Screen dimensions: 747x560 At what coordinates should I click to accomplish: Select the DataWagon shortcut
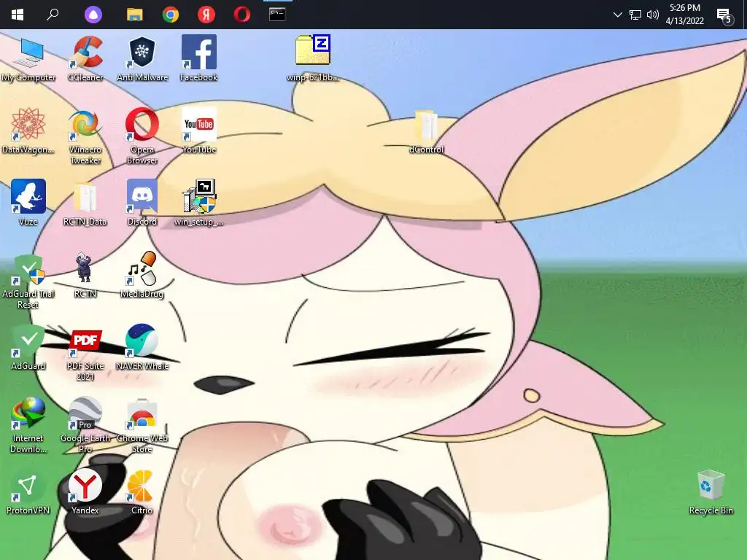(28, 131)
